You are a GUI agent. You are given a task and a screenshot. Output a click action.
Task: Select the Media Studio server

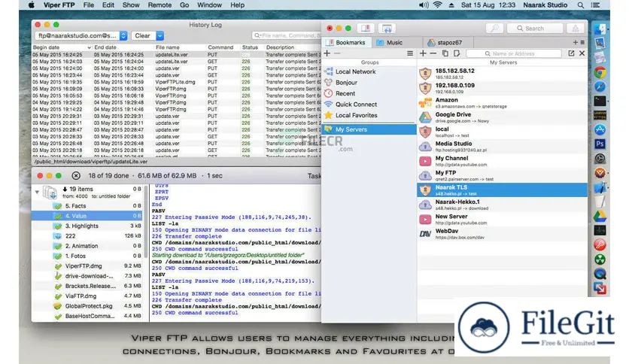503,147
